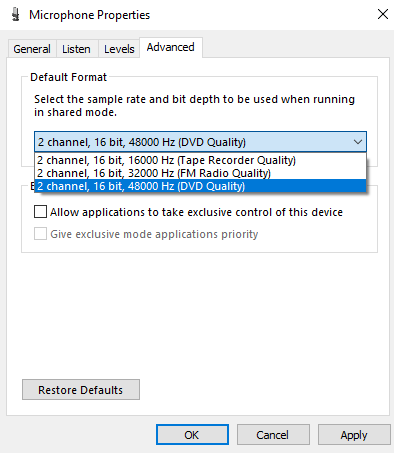Open the Listen tab
The height and width of the screenshot is (453, 394).
76,49
